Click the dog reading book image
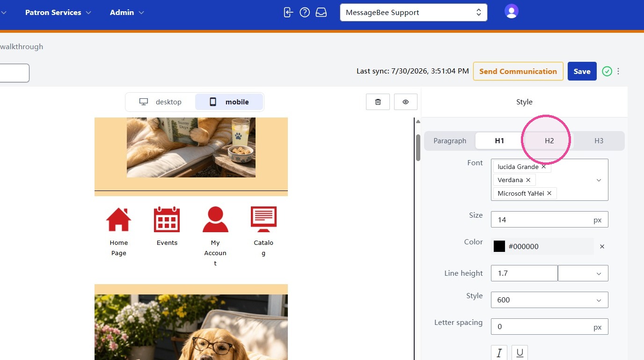The height and width of the screenshot is (360, 644). click(191, 147)
